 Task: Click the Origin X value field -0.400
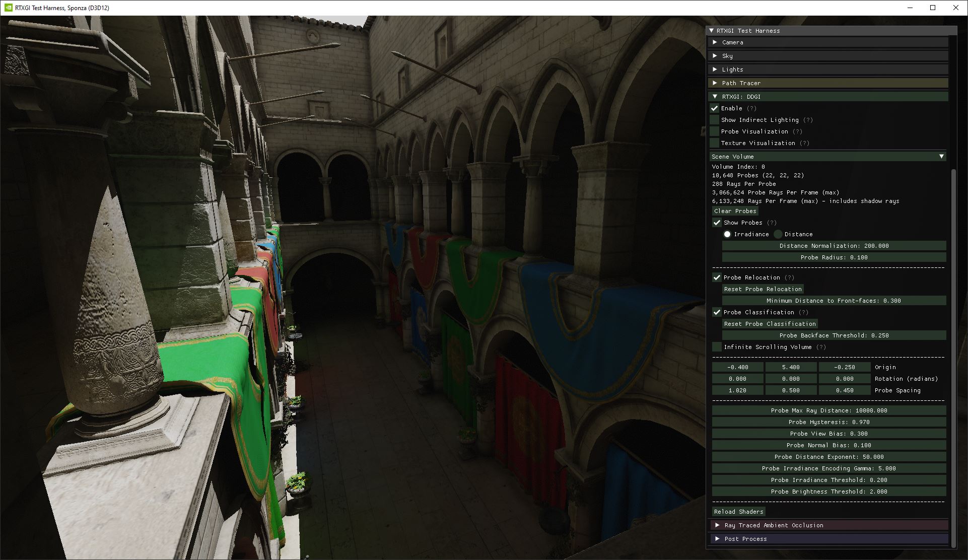737,367
